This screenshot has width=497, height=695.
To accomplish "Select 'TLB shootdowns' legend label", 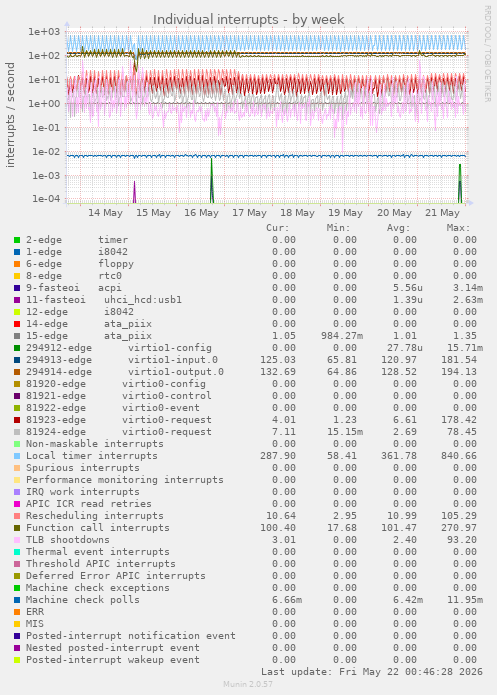I will click(x=68, y=539).
